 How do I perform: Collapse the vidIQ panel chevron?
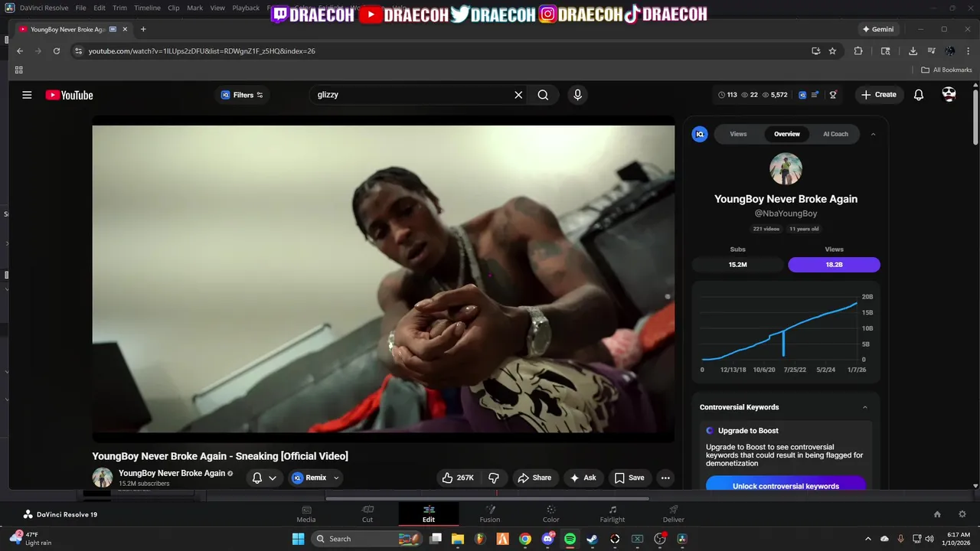(873, 134)
